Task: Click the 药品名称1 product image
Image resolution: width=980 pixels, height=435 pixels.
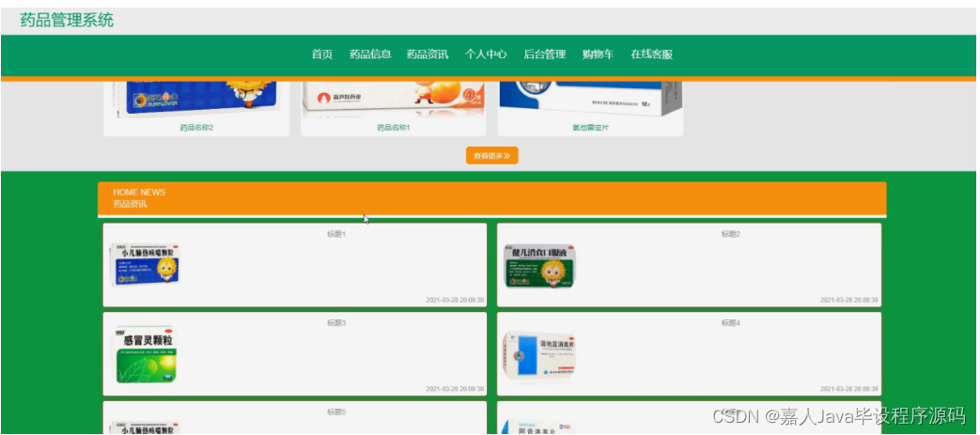Action: 393,100
